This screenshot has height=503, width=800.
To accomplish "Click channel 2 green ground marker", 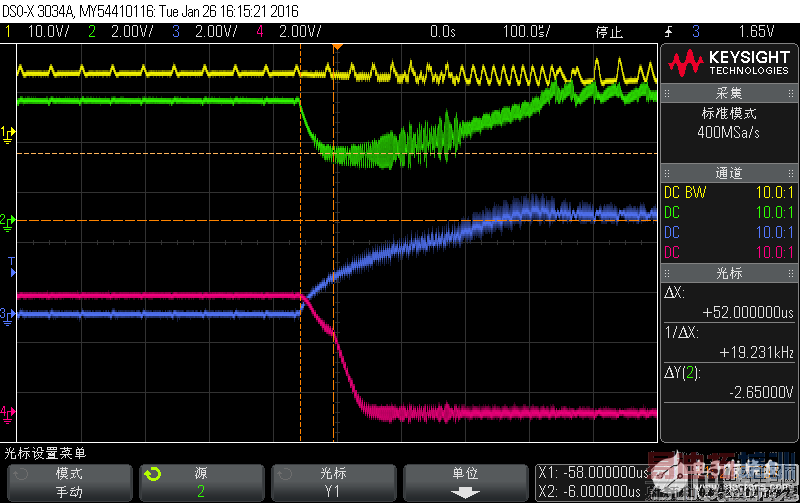I will point(8,222).
